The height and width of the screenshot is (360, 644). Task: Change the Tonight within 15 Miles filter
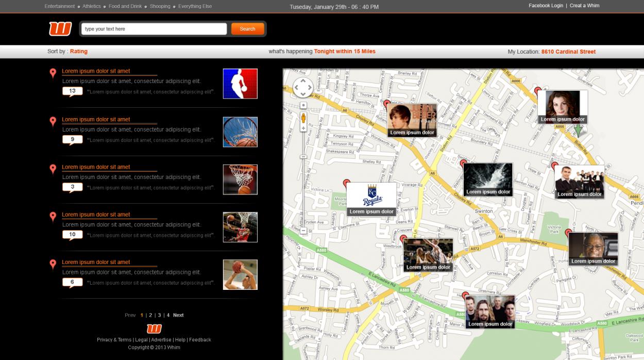344,51
